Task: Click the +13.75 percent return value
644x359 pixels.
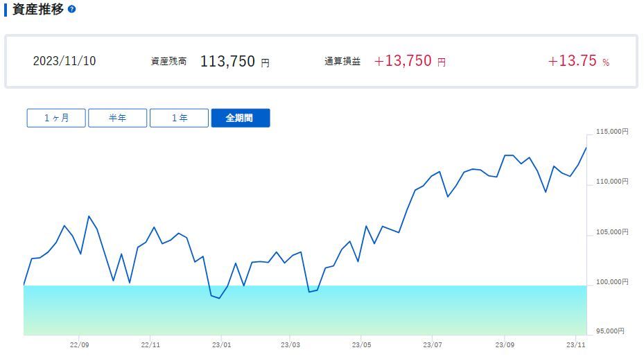Action: click(572, 61)
